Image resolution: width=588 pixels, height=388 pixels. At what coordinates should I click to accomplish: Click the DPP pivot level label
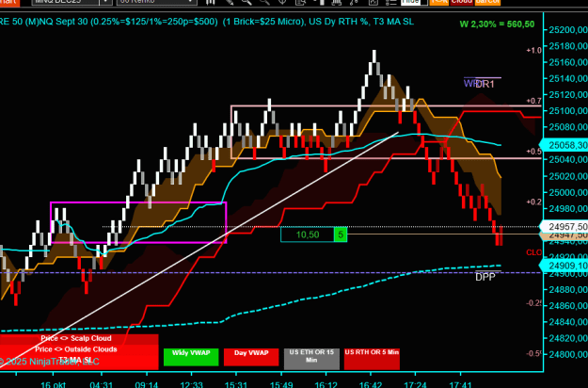[x=485, y=277]
